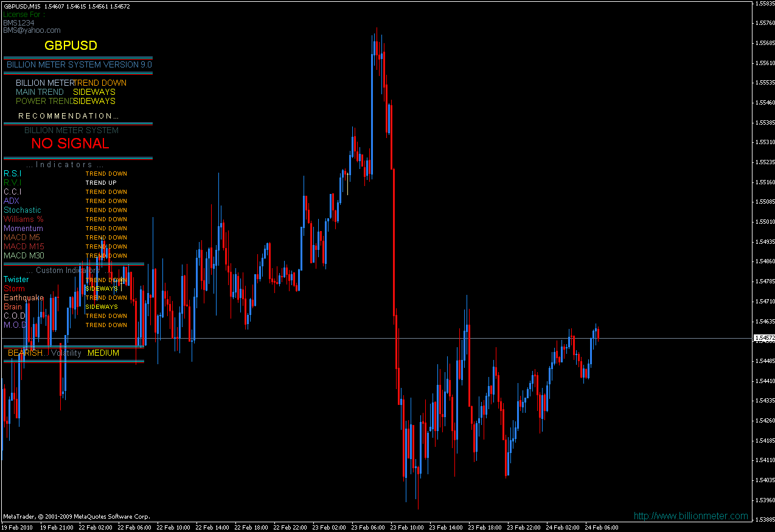Select the Twister custom indicator label
775x532 pixels.
click(16, 280)
